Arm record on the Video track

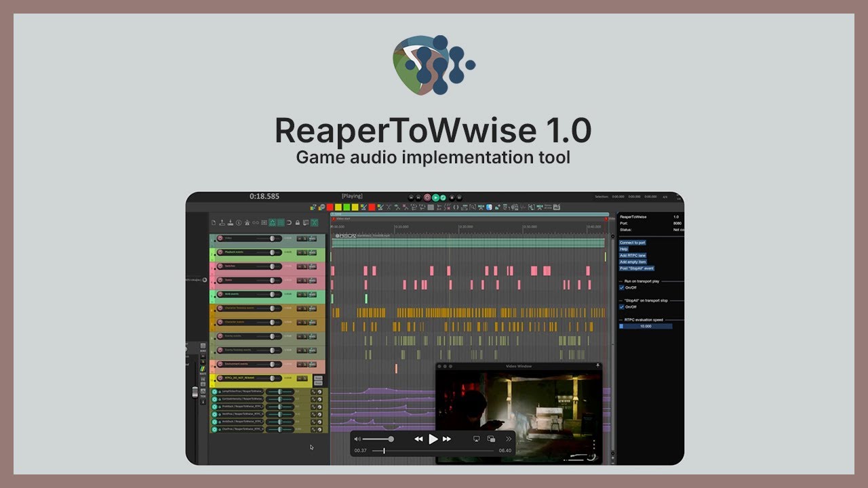(x=220, y=239)
